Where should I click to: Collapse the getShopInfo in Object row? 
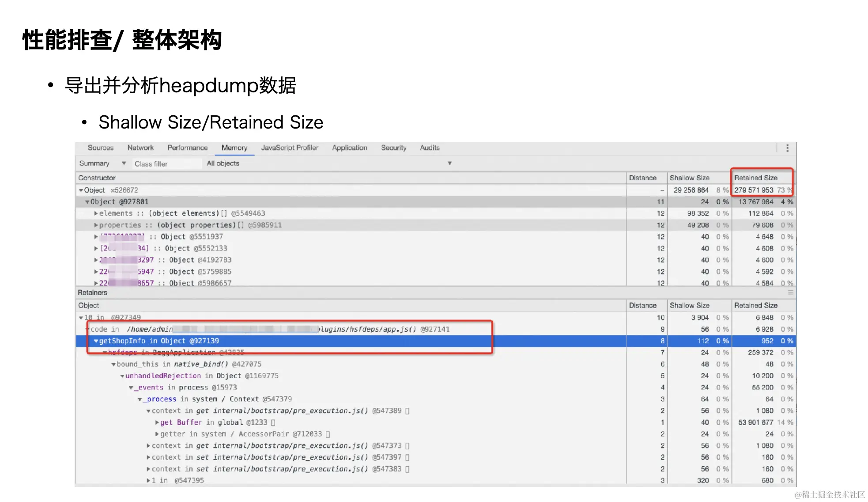click(x=96, y=341)
